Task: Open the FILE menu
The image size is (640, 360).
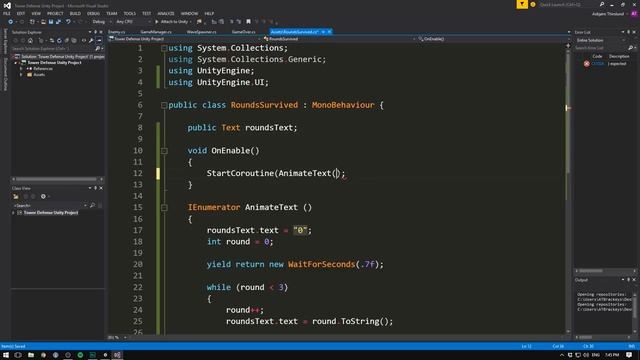Action: (7, 13)
